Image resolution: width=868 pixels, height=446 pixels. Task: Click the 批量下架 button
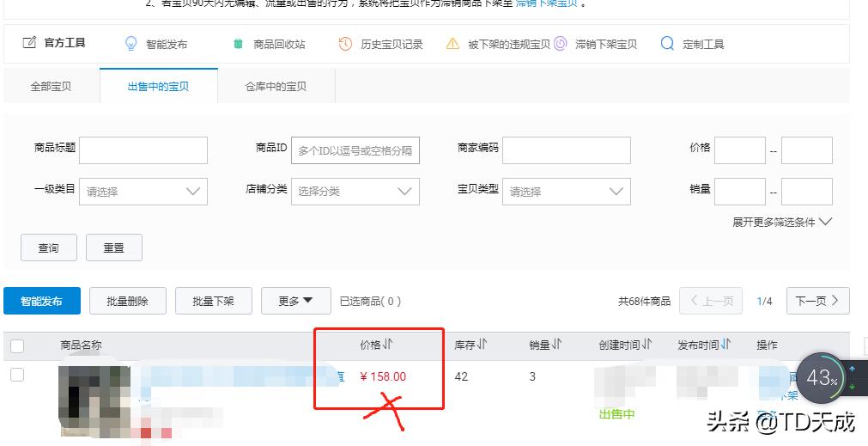point(214,301)
